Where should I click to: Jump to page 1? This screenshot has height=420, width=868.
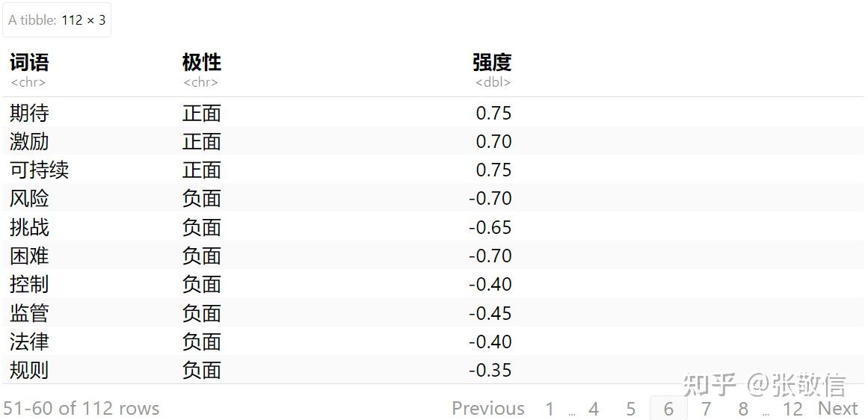[x=550, y=409]
